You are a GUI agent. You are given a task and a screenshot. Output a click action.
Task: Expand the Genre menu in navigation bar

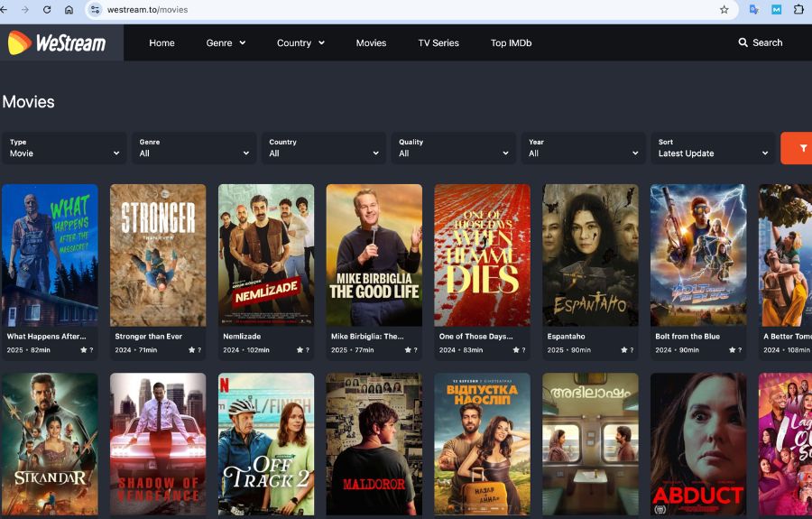click(226, 43)
